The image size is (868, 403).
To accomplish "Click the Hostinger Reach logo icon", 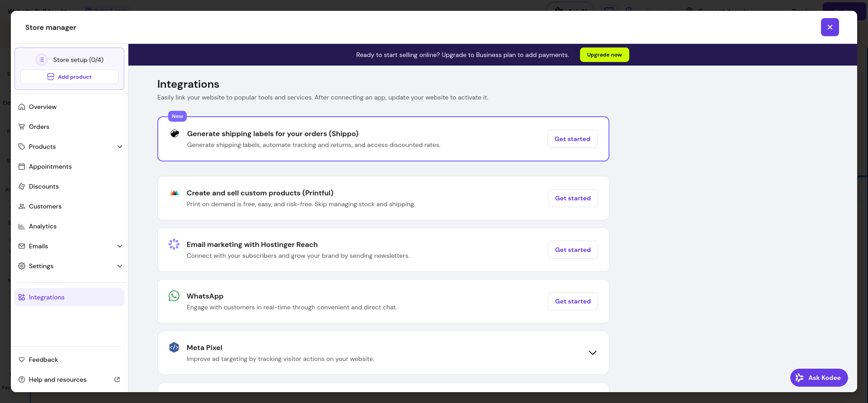I will tap(174, 244).
